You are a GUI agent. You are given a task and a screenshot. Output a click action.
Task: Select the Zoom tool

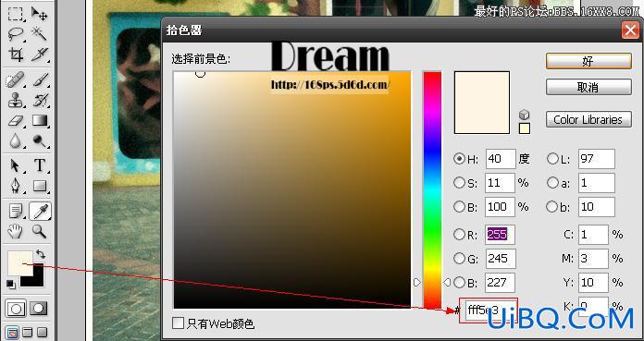pyautogui.click(x=40, y=232)
